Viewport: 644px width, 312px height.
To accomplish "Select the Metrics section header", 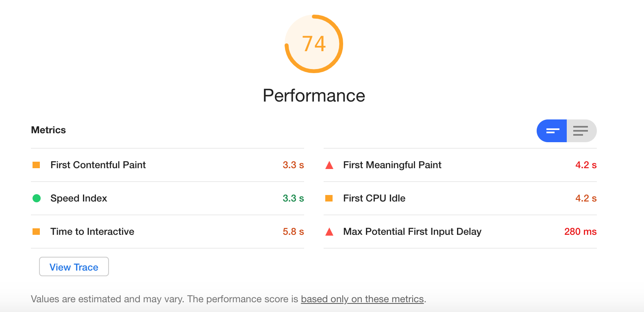I will pyautogui.click(x=48, y=130).
